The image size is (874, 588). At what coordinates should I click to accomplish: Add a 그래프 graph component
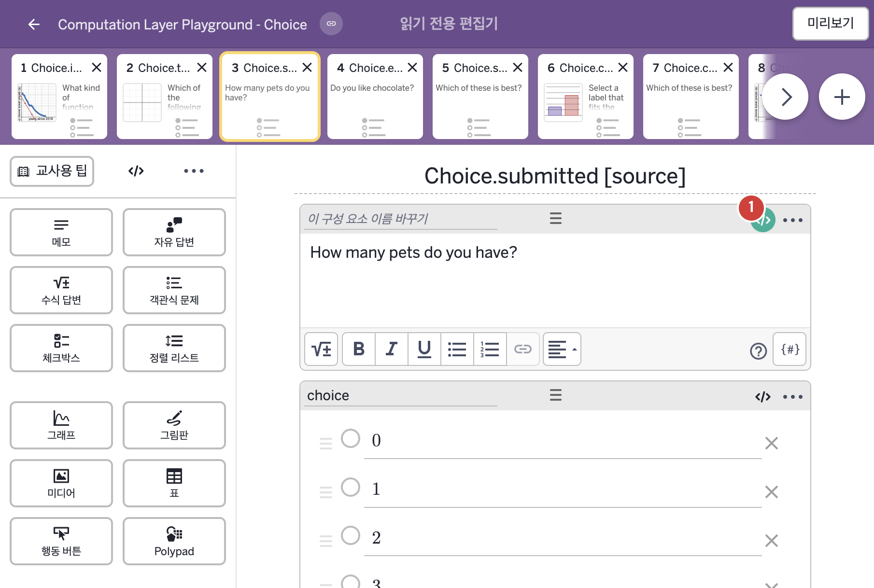[x=61, y=425]
